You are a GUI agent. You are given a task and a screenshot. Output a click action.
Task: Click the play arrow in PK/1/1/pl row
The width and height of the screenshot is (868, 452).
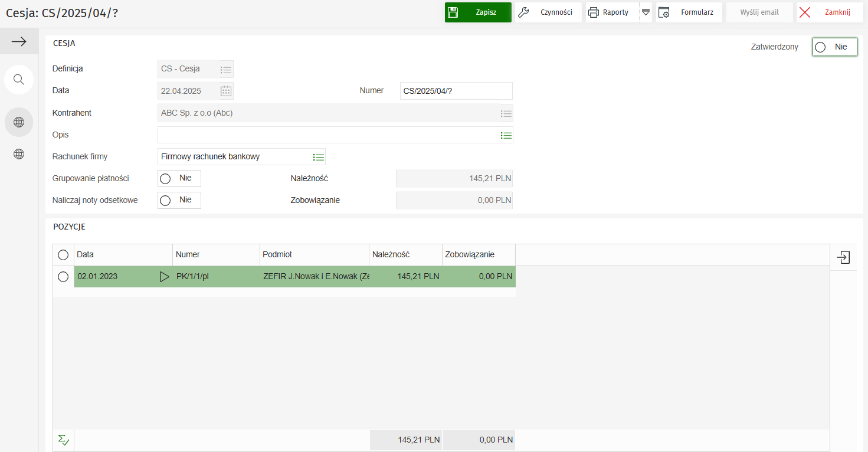[164, 277]
